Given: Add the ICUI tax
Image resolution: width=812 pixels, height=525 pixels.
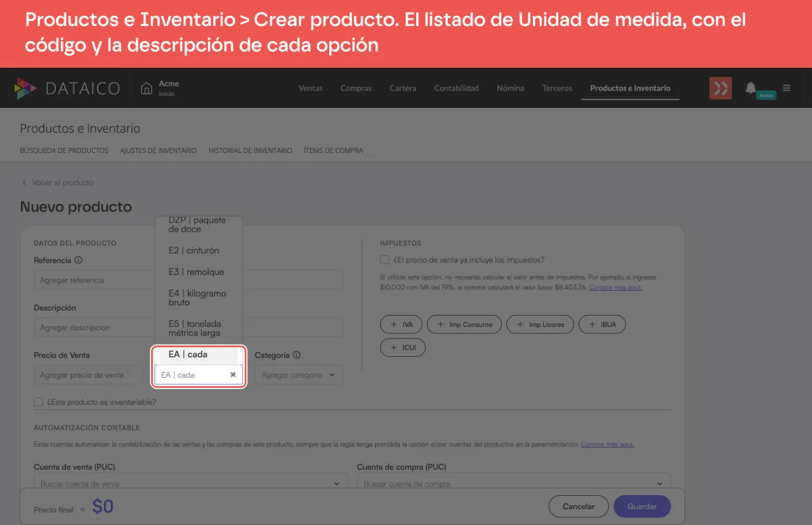Looking at the screenshot, I should point(403,348).
